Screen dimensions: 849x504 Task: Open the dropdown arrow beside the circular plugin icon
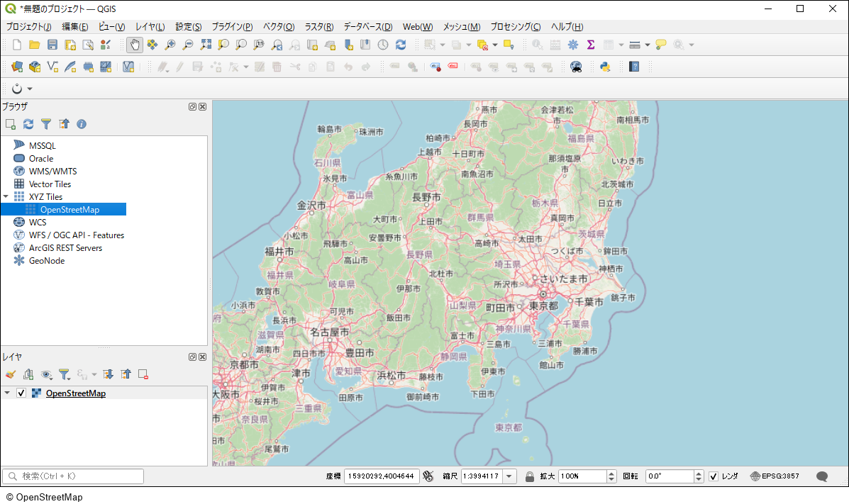pos(30,89)
